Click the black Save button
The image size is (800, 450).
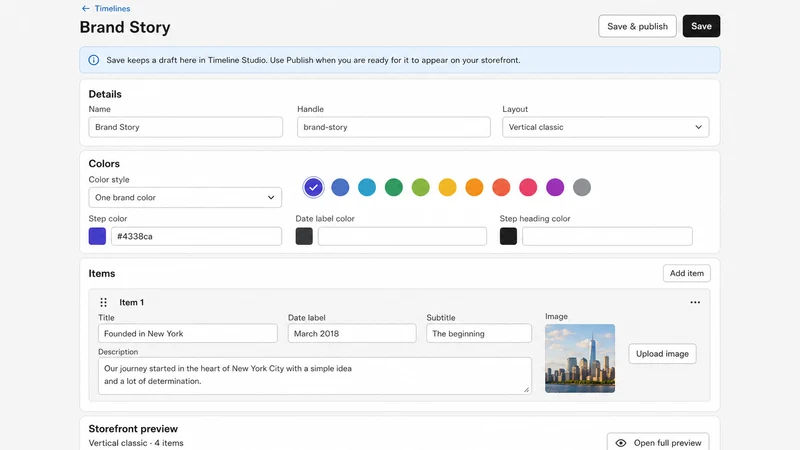701,26
